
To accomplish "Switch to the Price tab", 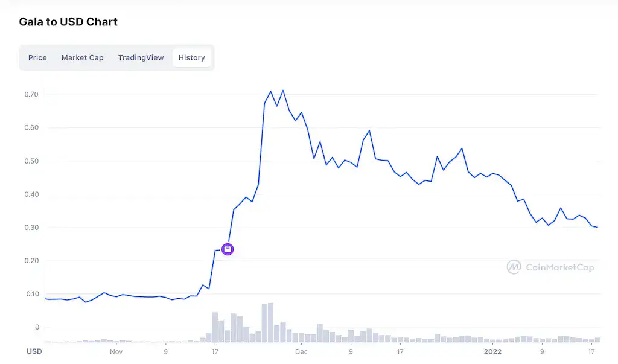I will click(37, 57).
